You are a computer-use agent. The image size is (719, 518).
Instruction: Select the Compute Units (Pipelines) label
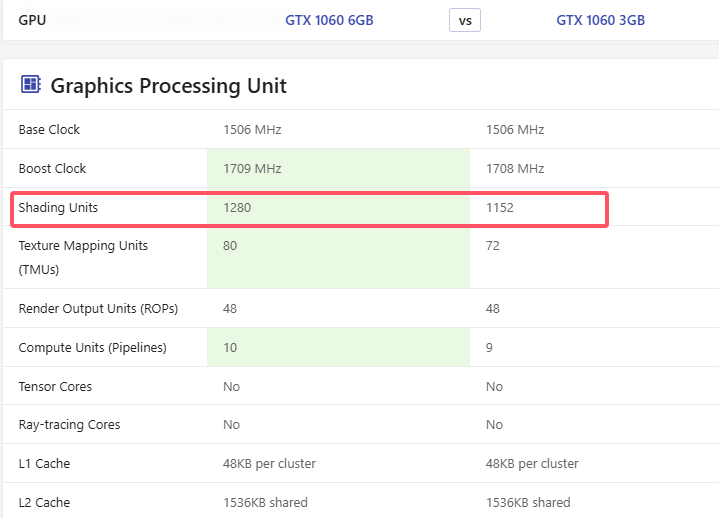pyautogui.click(x=92, y=348)
